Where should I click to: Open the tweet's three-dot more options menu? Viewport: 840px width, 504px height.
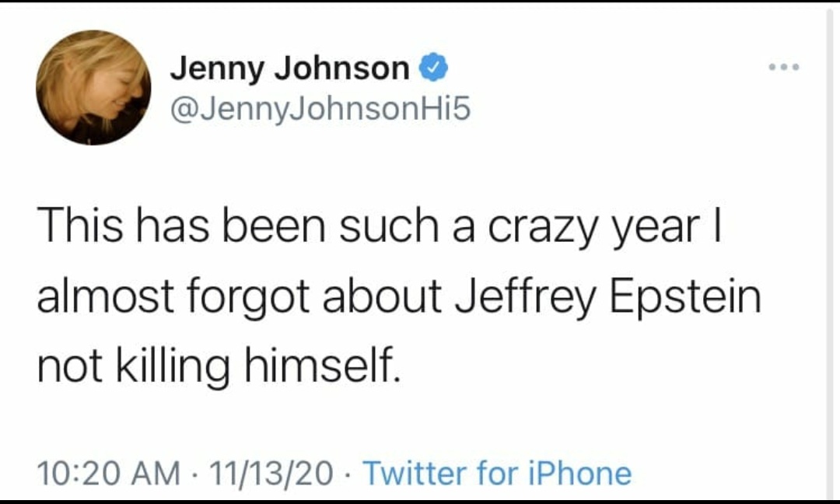click(x=782, y=68)
